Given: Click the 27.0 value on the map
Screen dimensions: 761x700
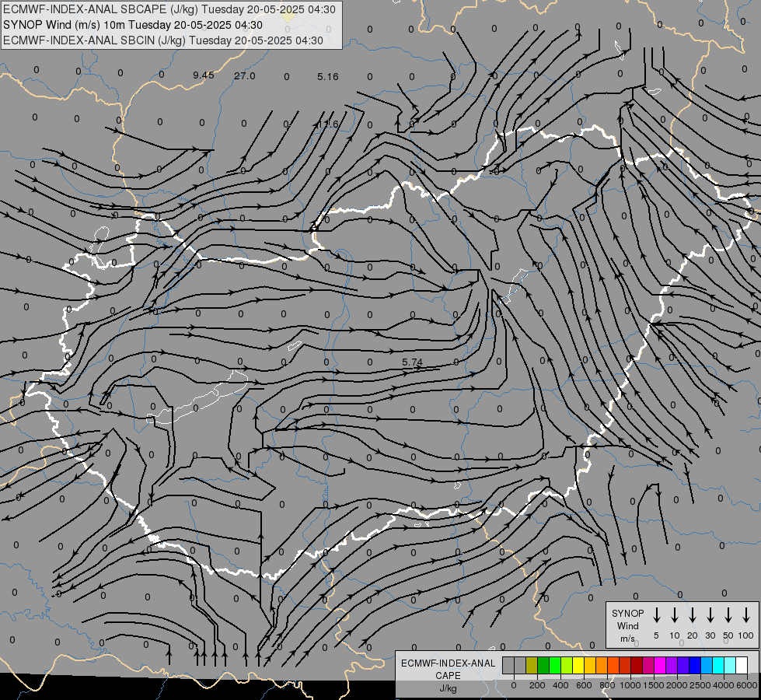Looking at the screenshot, I should click(x=244, y=75).
